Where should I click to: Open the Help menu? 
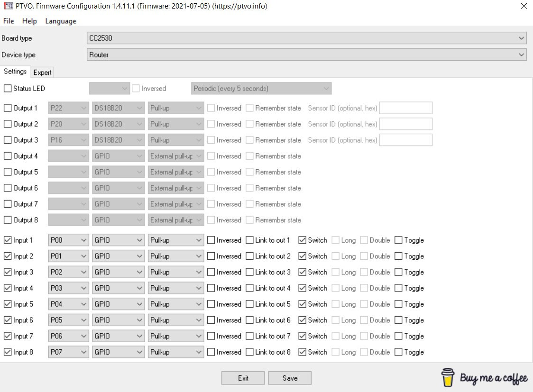click(x=29, y=21)
